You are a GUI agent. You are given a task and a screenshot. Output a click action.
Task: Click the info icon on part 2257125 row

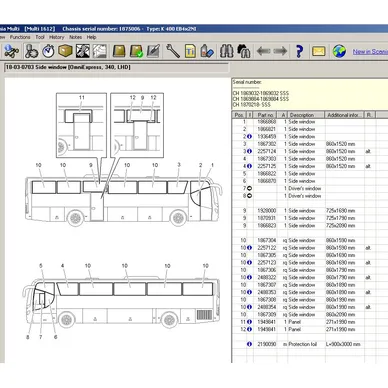tap(249, 166)
